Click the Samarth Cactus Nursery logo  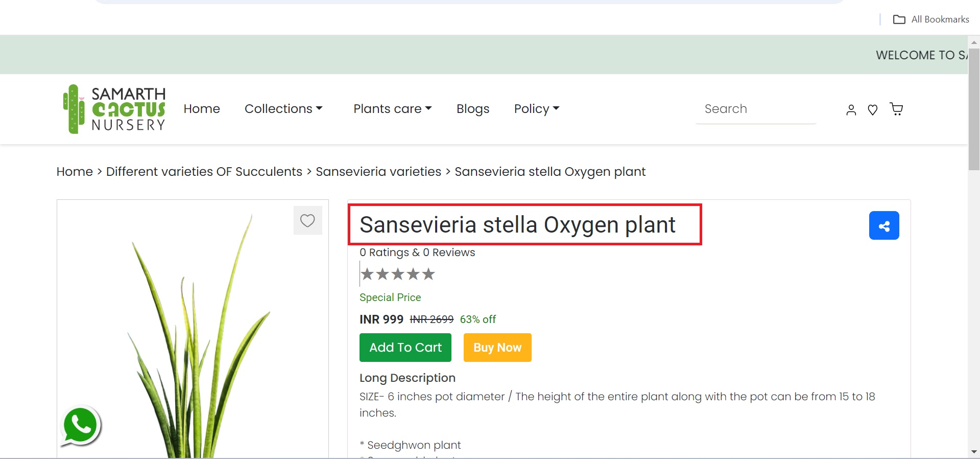click(x=114, y=109)
